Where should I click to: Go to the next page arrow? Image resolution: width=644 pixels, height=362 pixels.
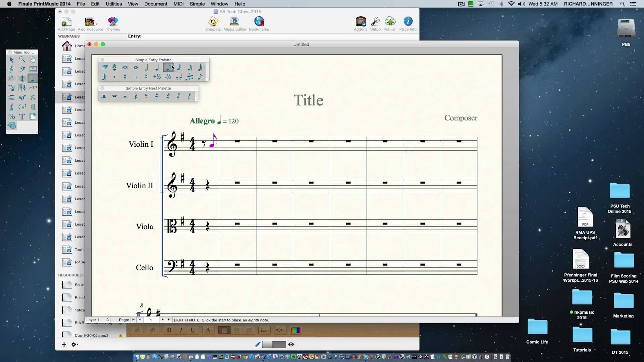162,320
